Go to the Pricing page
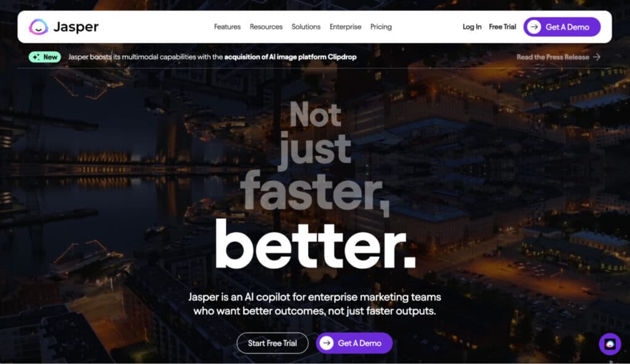630x364 pixels. pos(381,27)
